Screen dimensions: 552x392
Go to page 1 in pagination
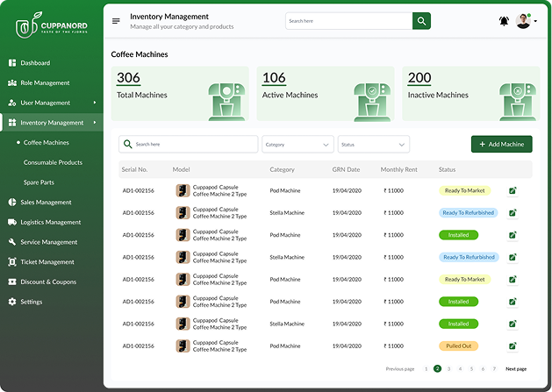click(x=426, y=369)
